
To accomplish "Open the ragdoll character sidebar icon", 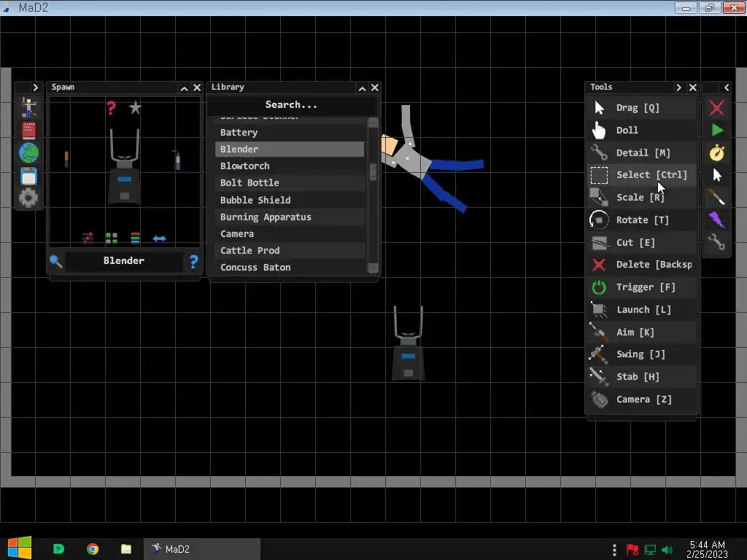I will pos(28,108).
